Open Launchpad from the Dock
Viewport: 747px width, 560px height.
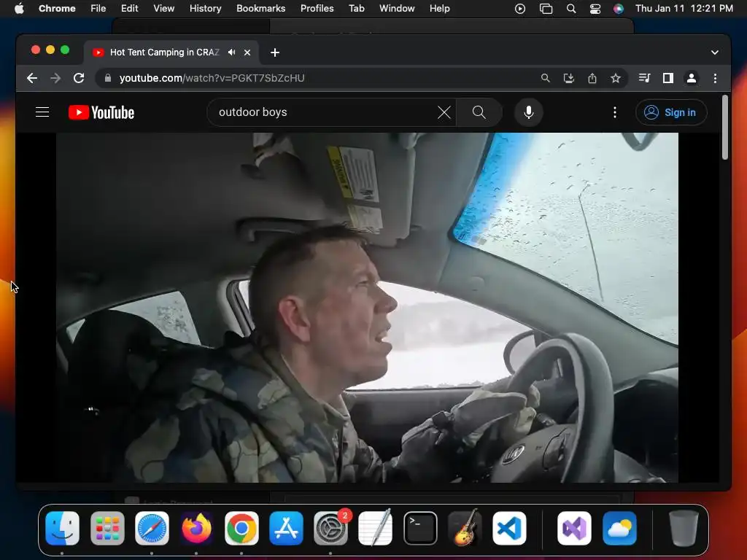click(x=107, y=528)
